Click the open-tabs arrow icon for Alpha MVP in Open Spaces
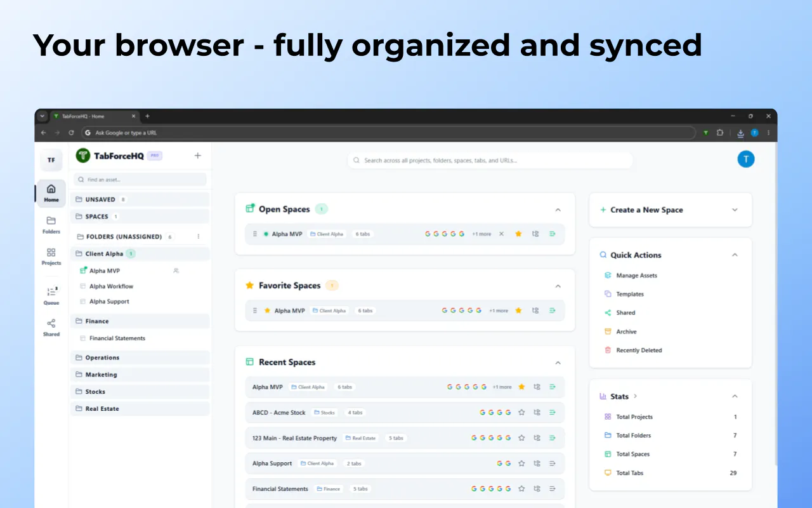This screenshot has height=508, width=812. tap(552, 234)
